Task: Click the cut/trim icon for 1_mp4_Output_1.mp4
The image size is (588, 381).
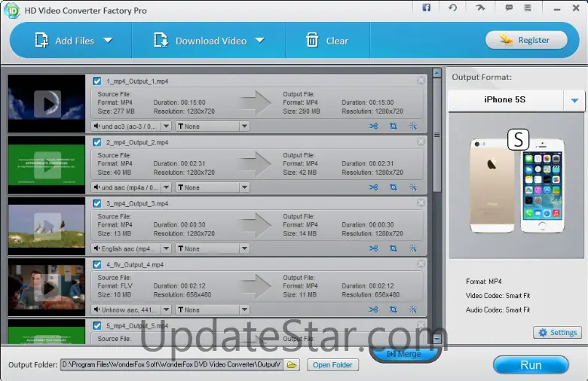Action: tap(373, 126)
